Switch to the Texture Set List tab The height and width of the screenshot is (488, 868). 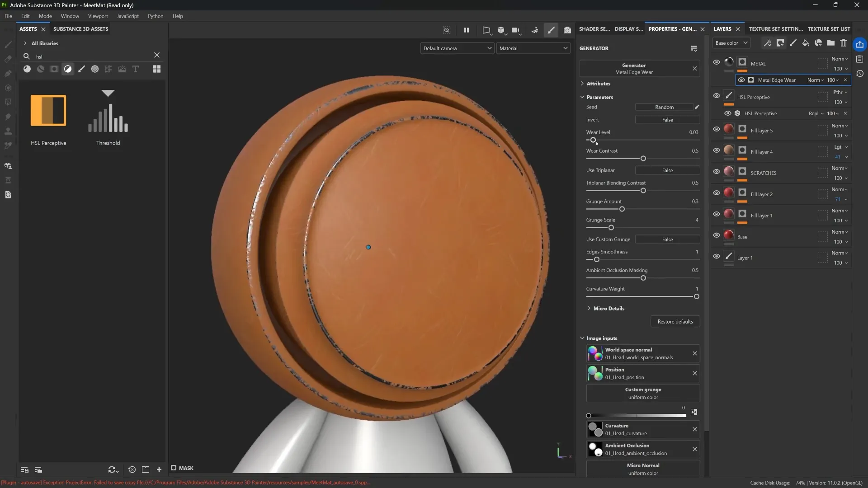[x=829, y=29]
